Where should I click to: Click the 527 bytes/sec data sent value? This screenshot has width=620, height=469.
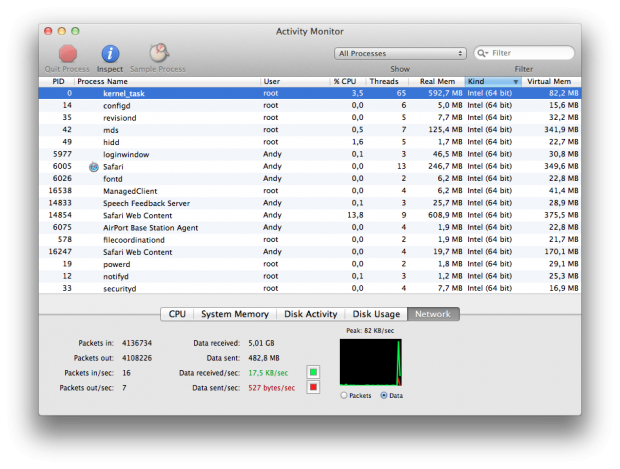272,388
